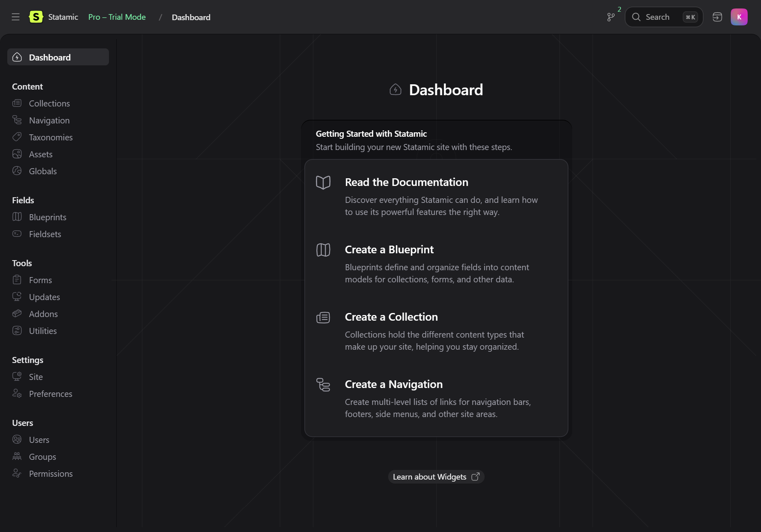The height and width of the screenshot is (532, 761).
Task: Click the Users sidebar icon
Action: point(17,440)
